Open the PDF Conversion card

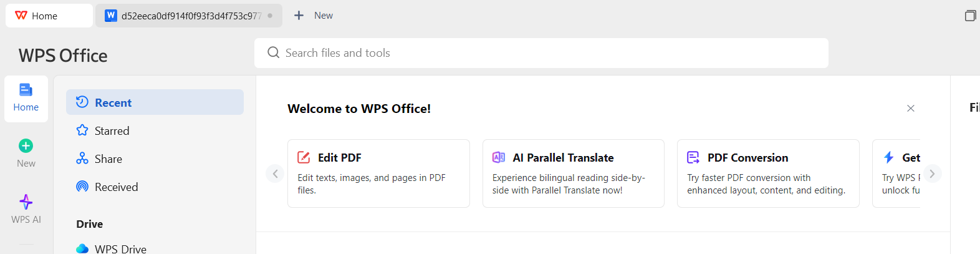768,173
